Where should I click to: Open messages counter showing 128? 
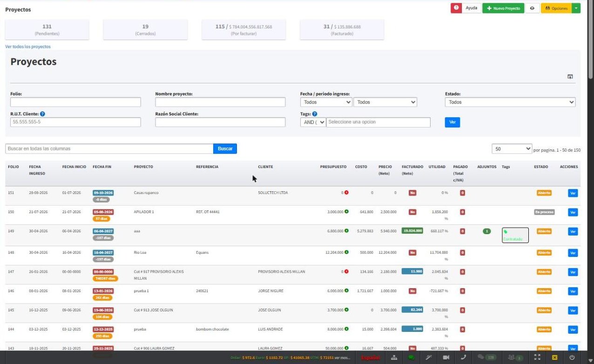[x=486, y=357]
